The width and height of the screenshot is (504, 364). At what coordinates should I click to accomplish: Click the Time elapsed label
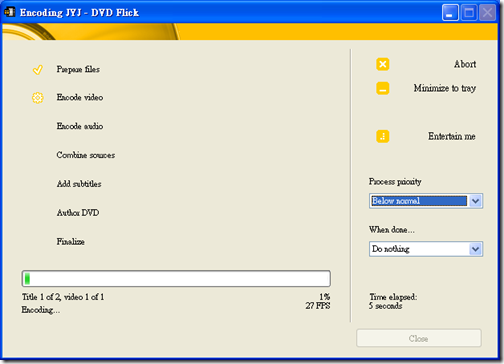pyautogui.click(x=393, y=297)
